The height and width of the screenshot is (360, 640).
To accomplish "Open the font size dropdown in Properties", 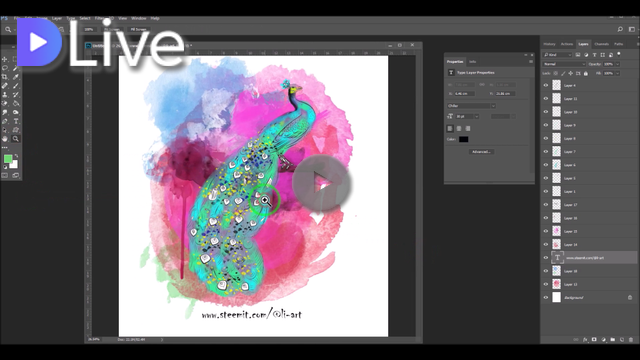I will coord(477,117).
